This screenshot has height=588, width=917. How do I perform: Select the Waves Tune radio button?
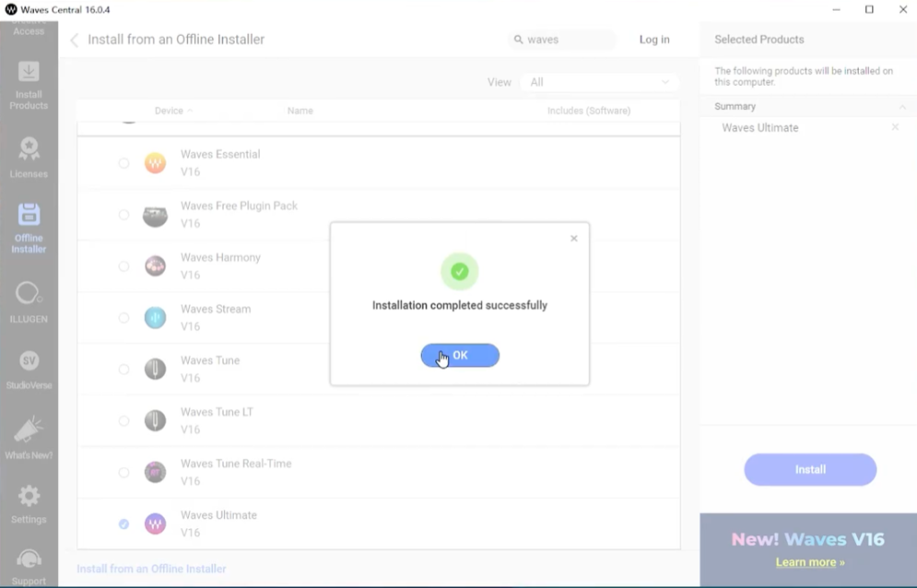tap(124, 370)
